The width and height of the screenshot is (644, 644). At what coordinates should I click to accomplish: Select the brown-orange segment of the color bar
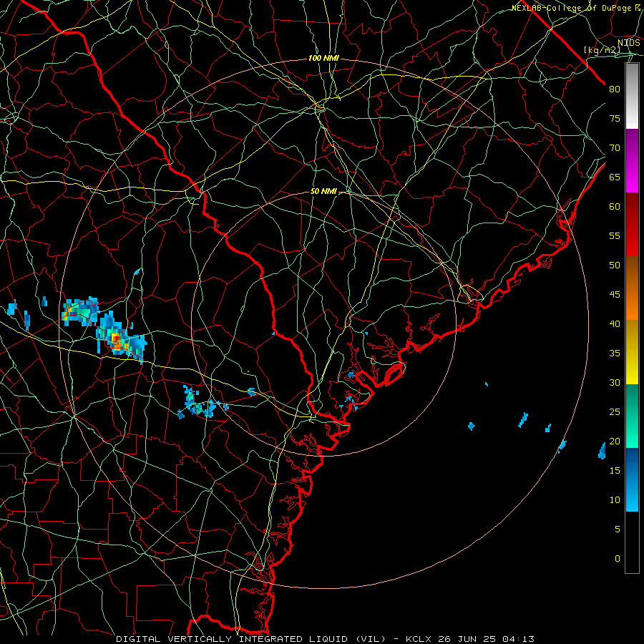(x=632, y=288)
